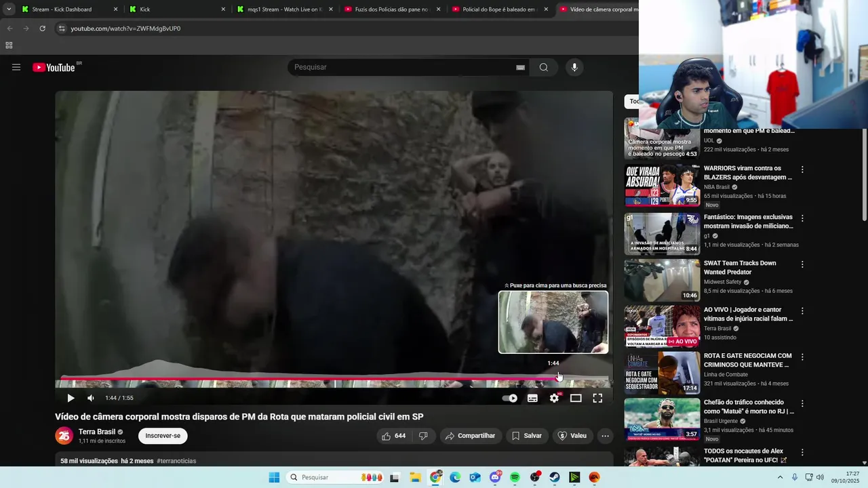Open options for ROTA E GATE video
868x488 pixels.
[802, 357]
